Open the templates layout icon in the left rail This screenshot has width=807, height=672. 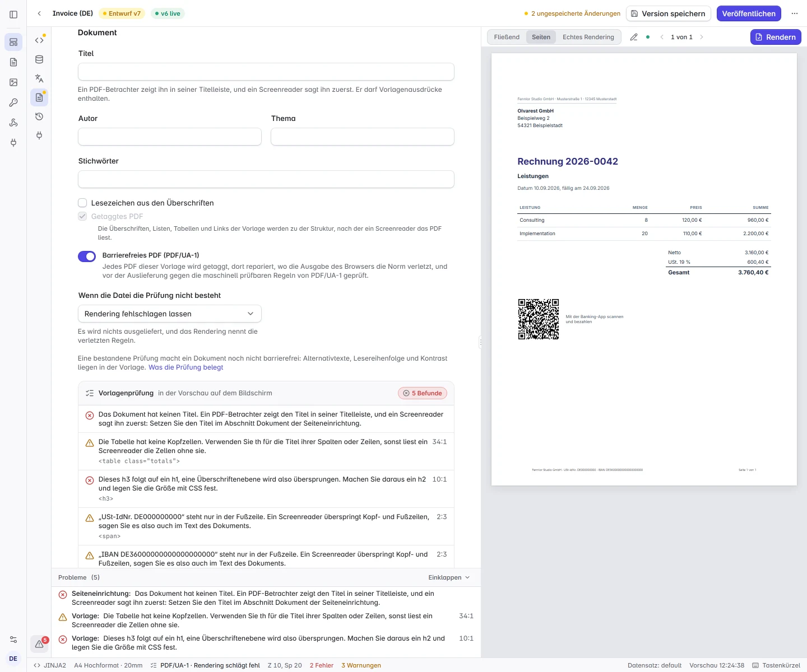[13, 42]
